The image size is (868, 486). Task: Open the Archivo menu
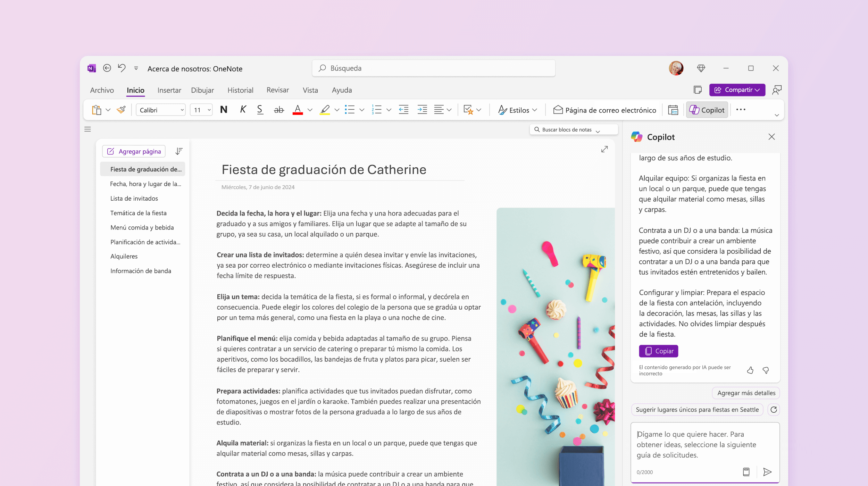coord(102,90)
